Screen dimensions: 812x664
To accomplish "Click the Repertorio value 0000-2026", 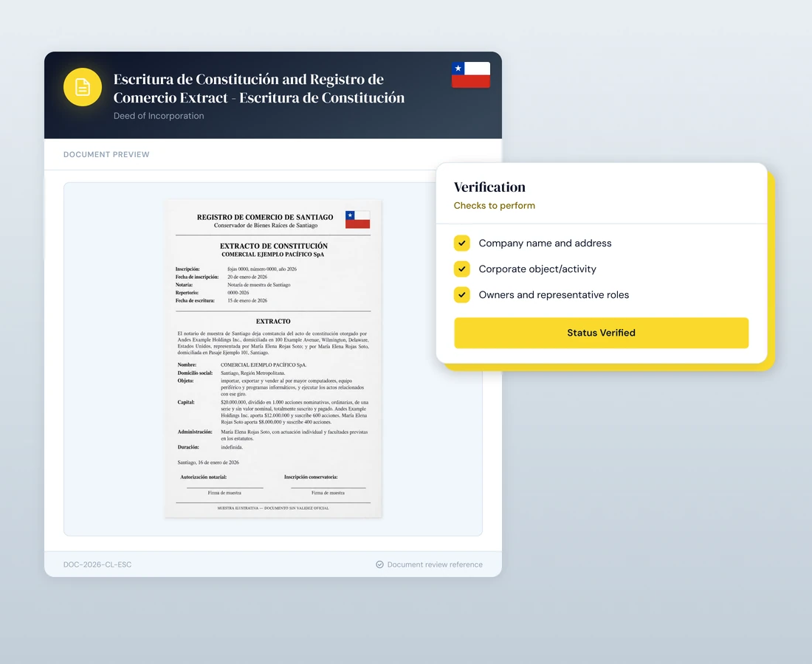I will click(x=238, y=292).
